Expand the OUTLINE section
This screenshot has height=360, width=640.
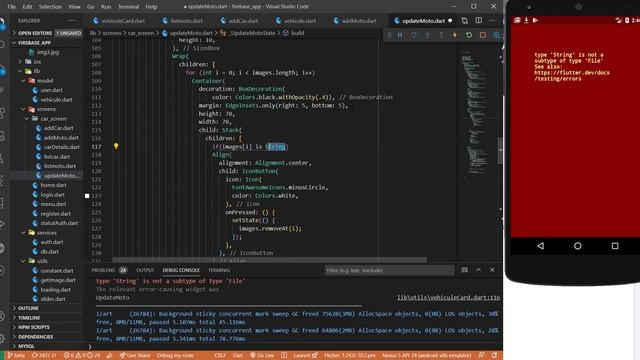pos(46,308)
